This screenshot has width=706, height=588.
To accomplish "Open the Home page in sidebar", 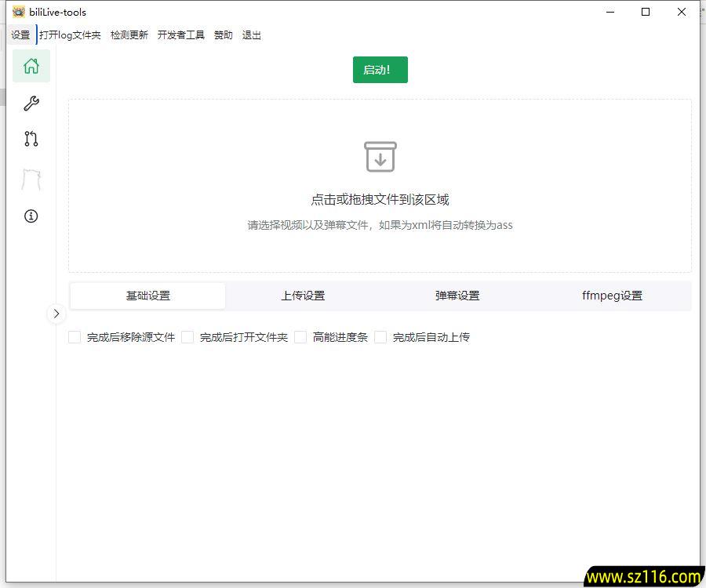I will (31, 66).
